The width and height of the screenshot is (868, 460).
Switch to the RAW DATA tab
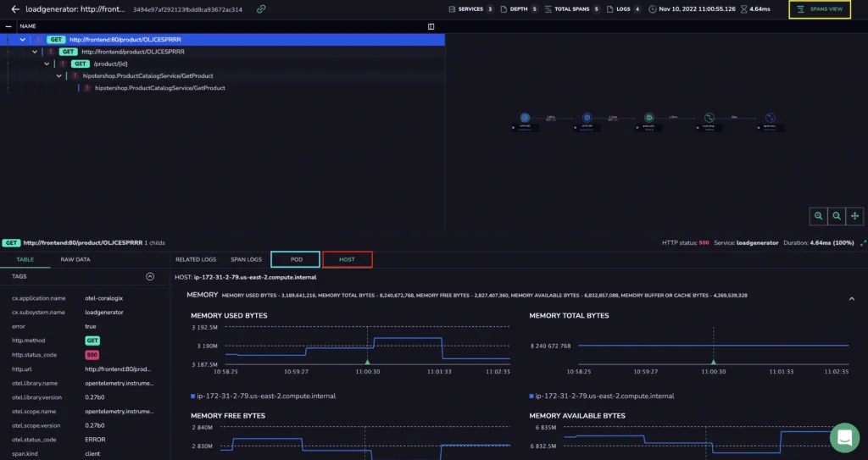(75, 259)
